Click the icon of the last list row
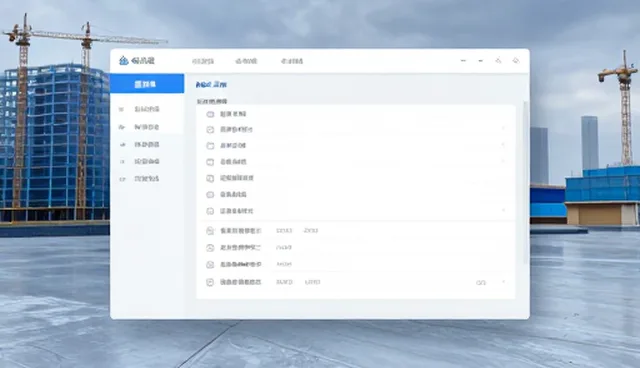The height and width of the screenshot is (368, 640). point(210,282)
